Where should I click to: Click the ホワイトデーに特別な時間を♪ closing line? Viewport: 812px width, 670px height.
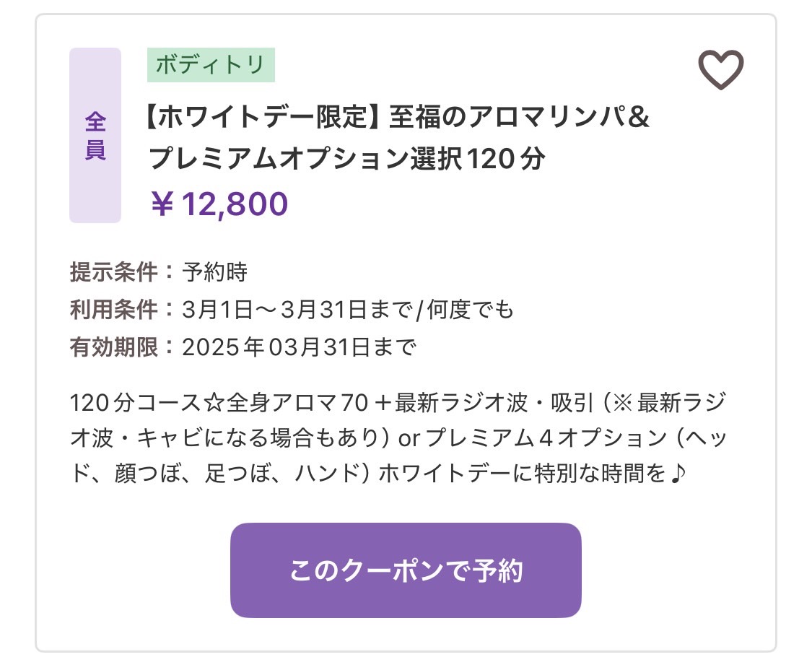coord(533,474)
